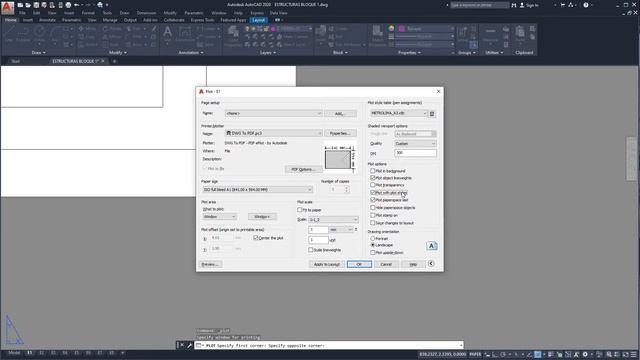Click the PDF Options button
Image resolution: width=640 pixels, height=360 pixels.
click(303, 169)
